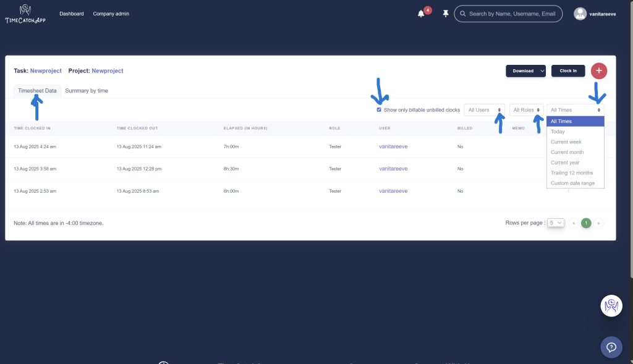Viewport: 633px width, 364px height.
Task: Open the notifications bell icon
Action: point(422,14)
